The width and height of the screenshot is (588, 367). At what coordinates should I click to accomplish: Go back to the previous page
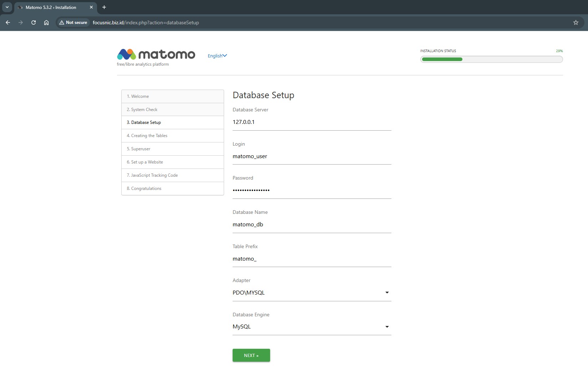(x=8, y=22)
